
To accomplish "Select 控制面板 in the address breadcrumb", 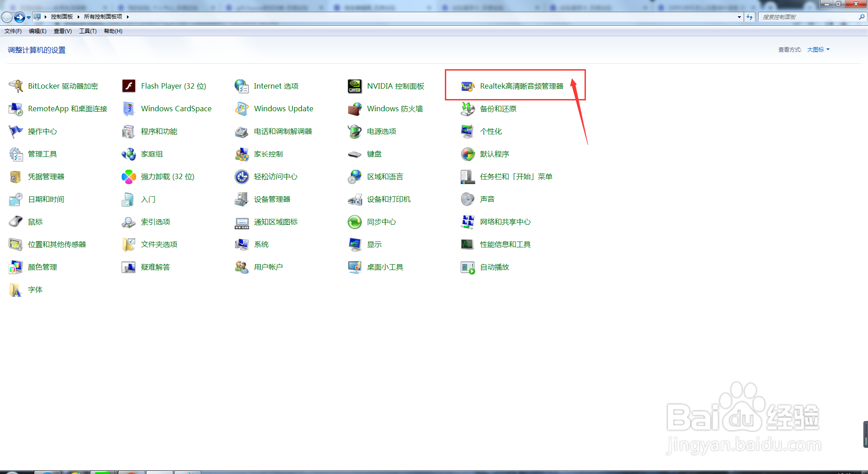I will pos(62,17).
